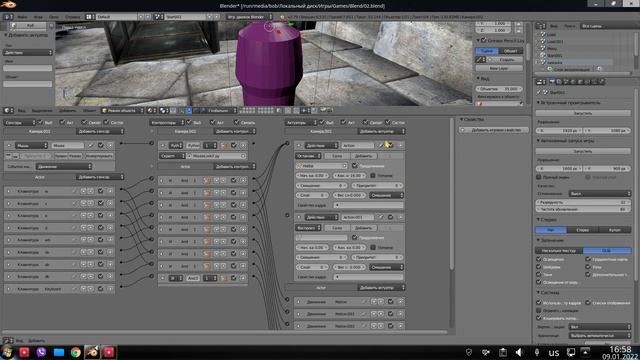Pin the Action.001 actuator

coord(380,217)
